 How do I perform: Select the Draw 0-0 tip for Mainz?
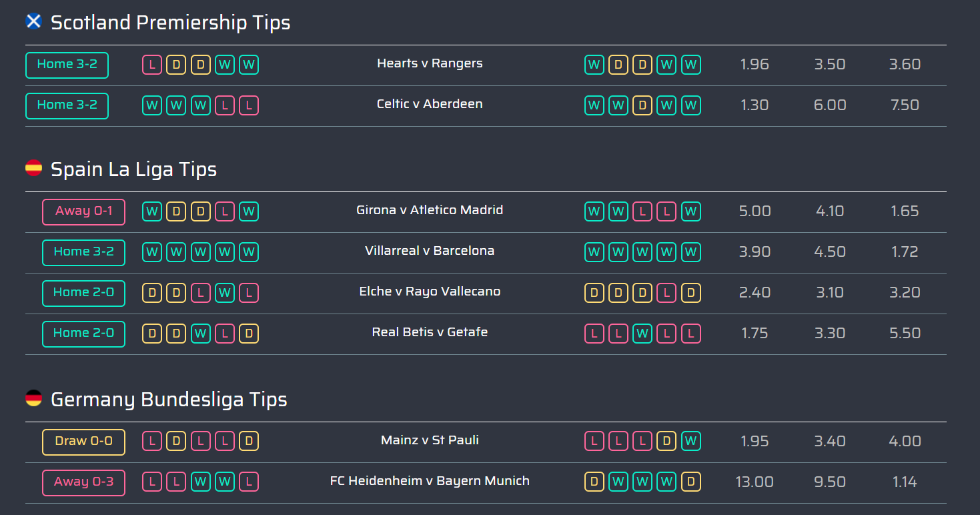(83, 442)
